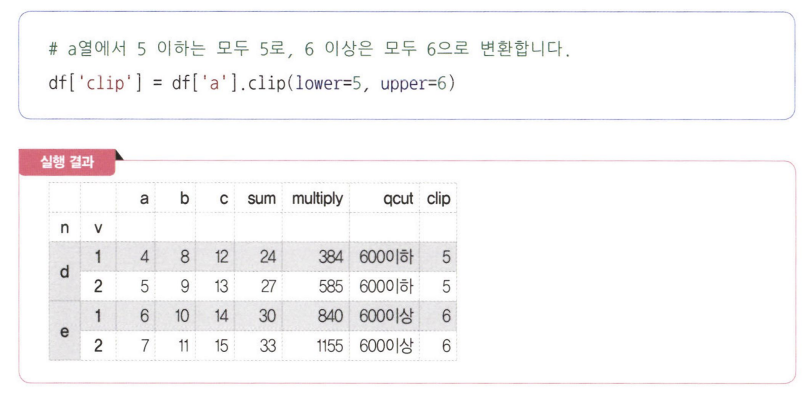The height and width of the screenshot is (393, 804).
Task: Click the cell with value 384
Action: coord(315,257)
